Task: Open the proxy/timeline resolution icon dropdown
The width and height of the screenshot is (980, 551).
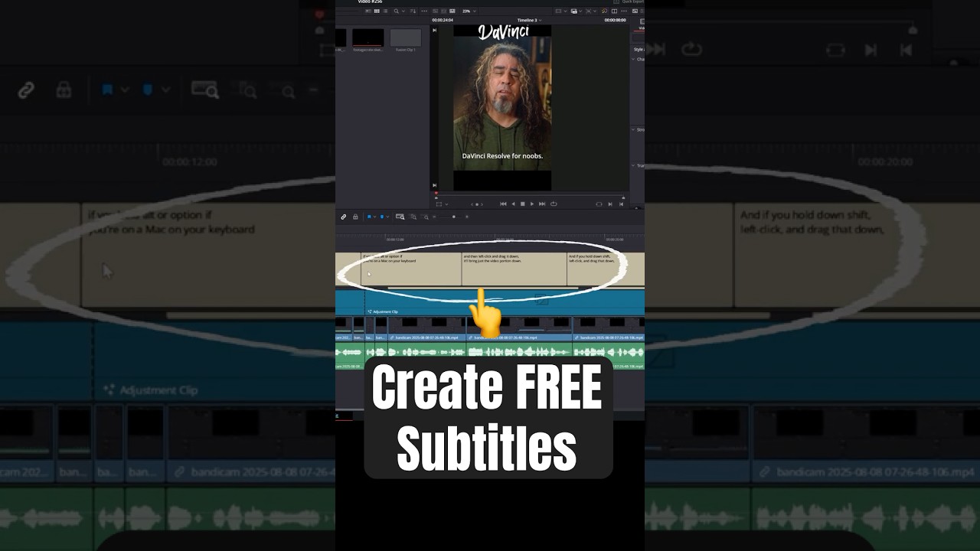Action: coord(577,11)
